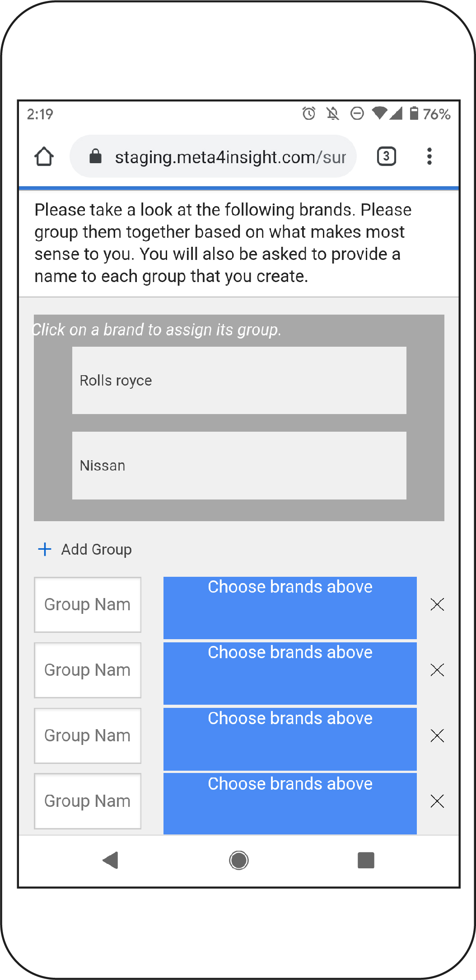This screenshot has height=980, width=476.
Task: Click the first Choose brands above box
Action: pyautogui.click(x=290, y=608)
